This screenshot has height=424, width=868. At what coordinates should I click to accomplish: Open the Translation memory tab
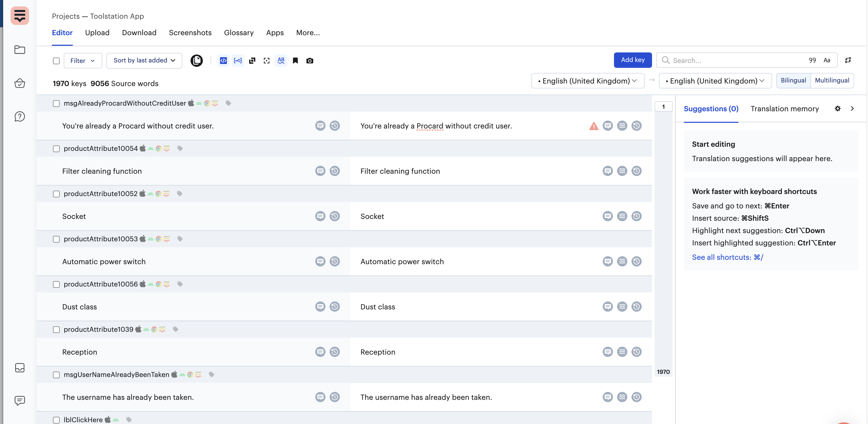[784, 109]
